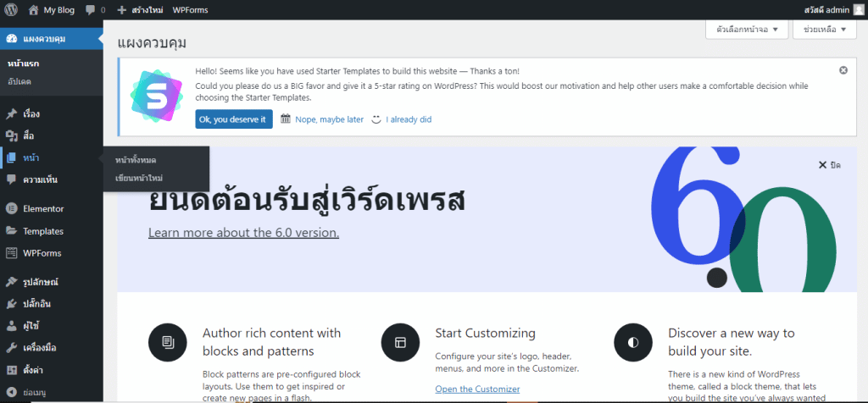Expand the ตัวเลือกหน้าจอ screen options dropdown
The height and width of the screenshot is (403, 868).
coord(747,30)
